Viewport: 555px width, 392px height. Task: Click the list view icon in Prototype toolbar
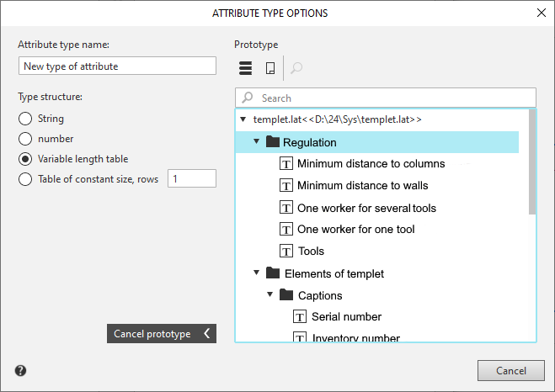pyautogui.click(x=245, y=68)
